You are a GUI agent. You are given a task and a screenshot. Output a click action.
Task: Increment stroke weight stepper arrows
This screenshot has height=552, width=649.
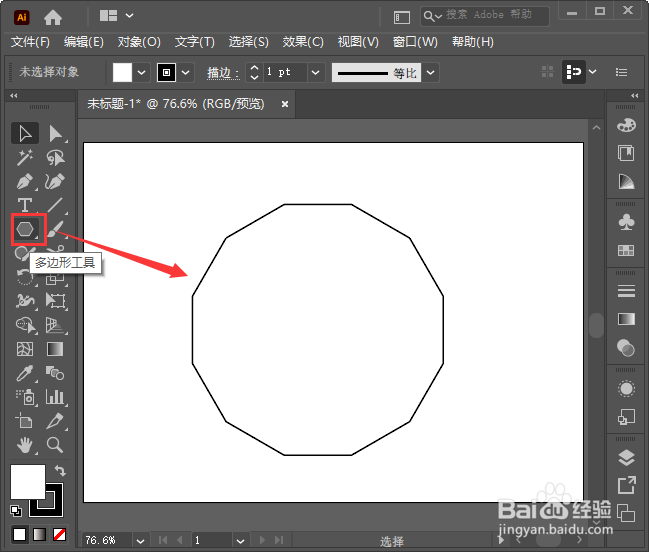click(x=255, y=68)
